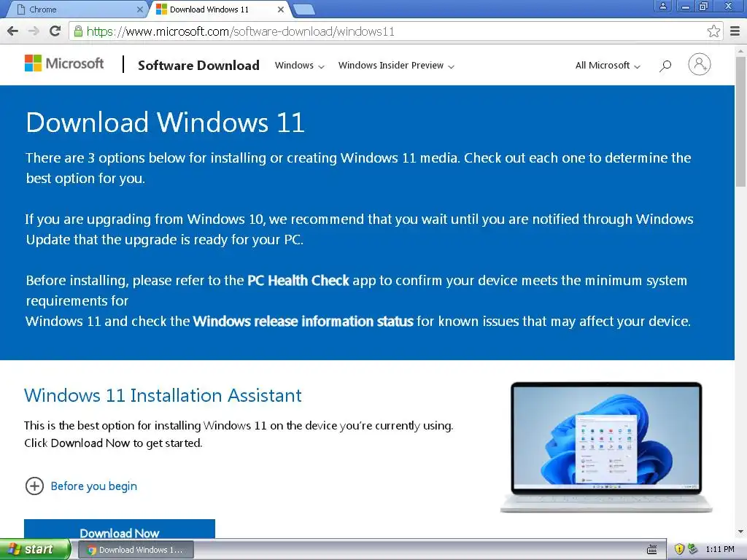Click the page vertical scrollbar thumb

pyautogui.click(x=740, y=122)
